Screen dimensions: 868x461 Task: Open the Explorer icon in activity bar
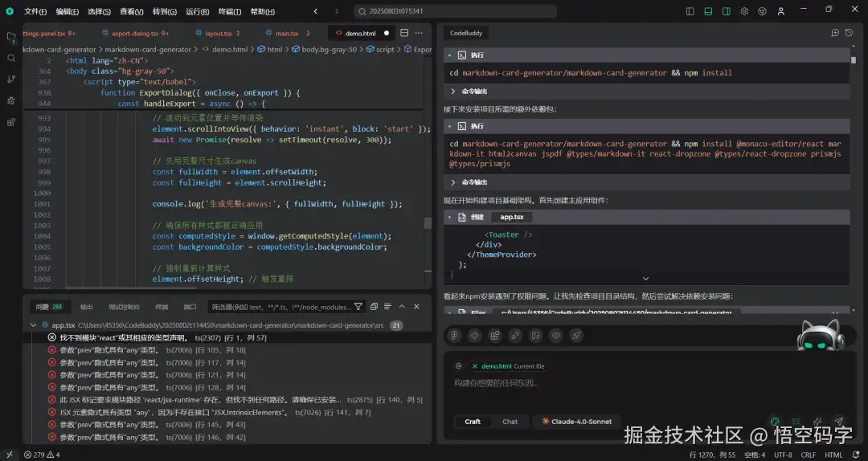(x=11, y=37)
